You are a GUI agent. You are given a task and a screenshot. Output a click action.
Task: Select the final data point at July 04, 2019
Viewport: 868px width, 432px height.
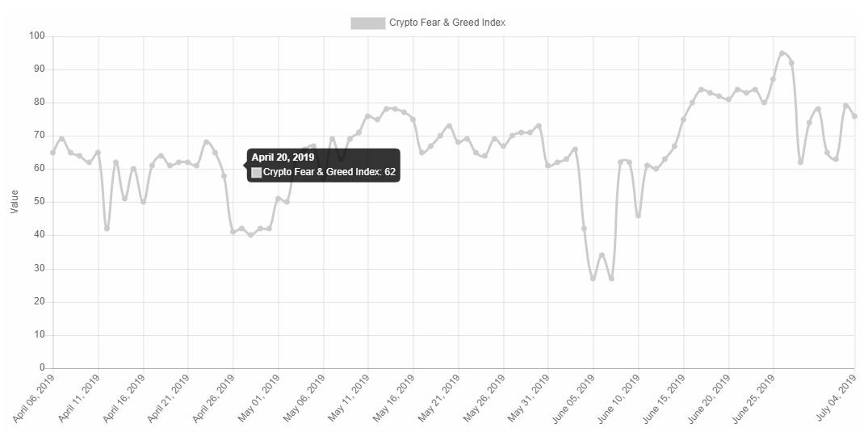click(854, 116)
